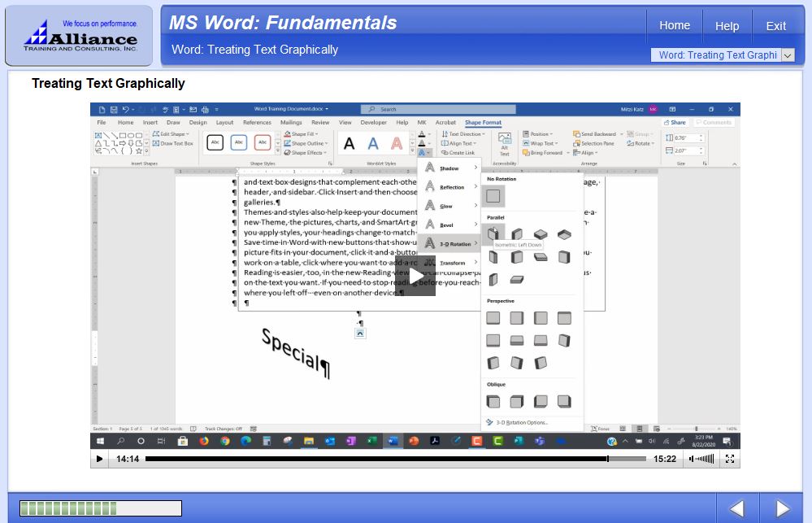Adjust the video volume slider
This screenshot has width=812, height=523.
(704, 459)
